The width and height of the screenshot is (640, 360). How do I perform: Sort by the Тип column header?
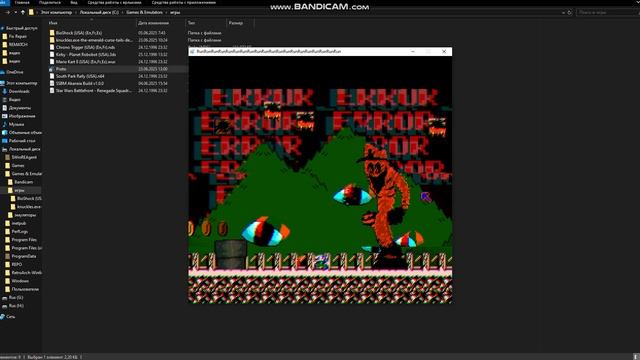191,23
